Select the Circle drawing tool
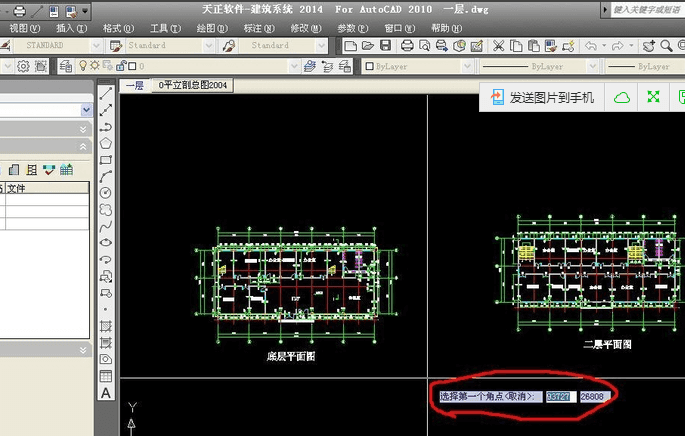Image resolution: width=685 pixels, height=436 pixels. pos(106,193)
